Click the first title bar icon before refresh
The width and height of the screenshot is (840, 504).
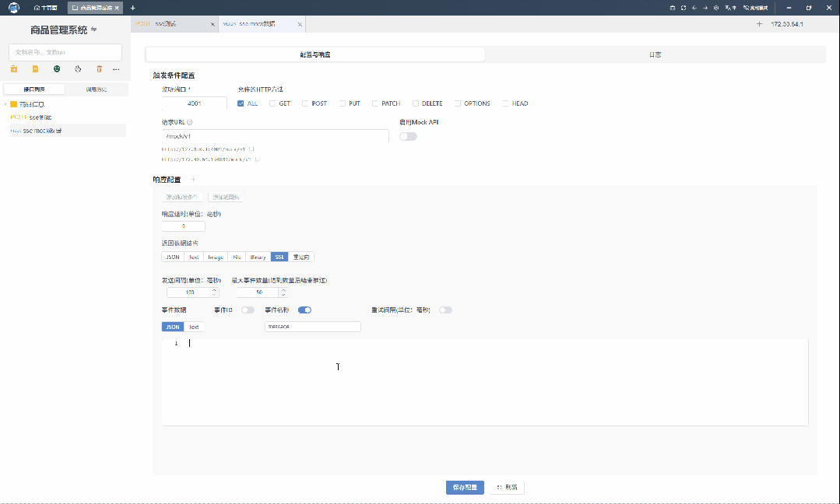[x=673, y=8]
